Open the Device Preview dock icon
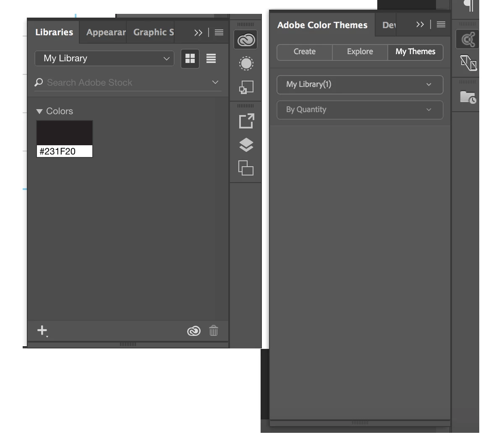 click(x=468, y=63)
